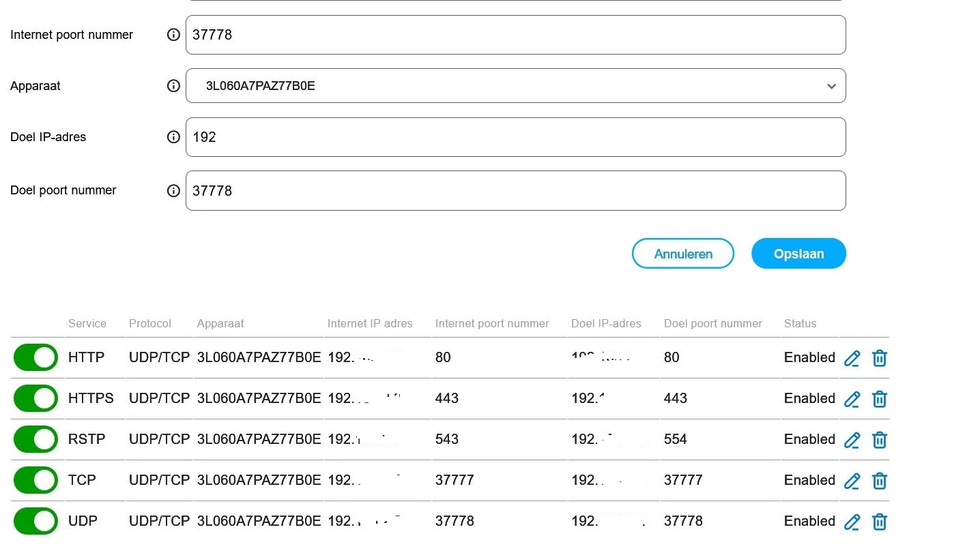This screenshot has width=980, height=551.
Task: Click edit pencil icon for HTTP rule
Action: 852,358
